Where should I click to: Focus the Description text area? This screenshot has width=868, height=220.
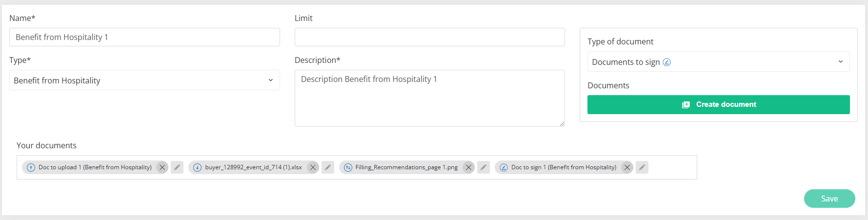point(429,98)
